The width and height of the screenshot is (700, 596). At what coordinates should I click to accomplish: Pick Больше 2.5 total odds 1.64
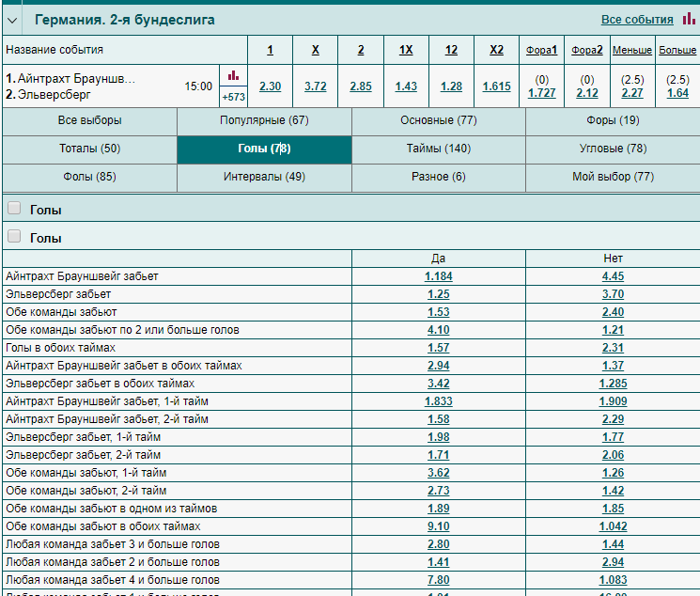tap(677, 93)
